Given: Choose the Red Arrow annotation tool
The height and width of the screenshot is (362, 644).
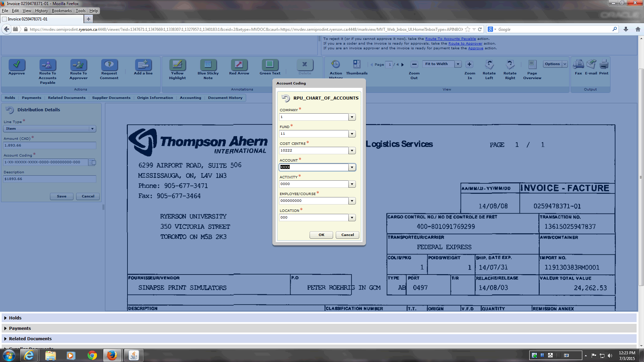Looking at the screenshot, I should [239, 64].
